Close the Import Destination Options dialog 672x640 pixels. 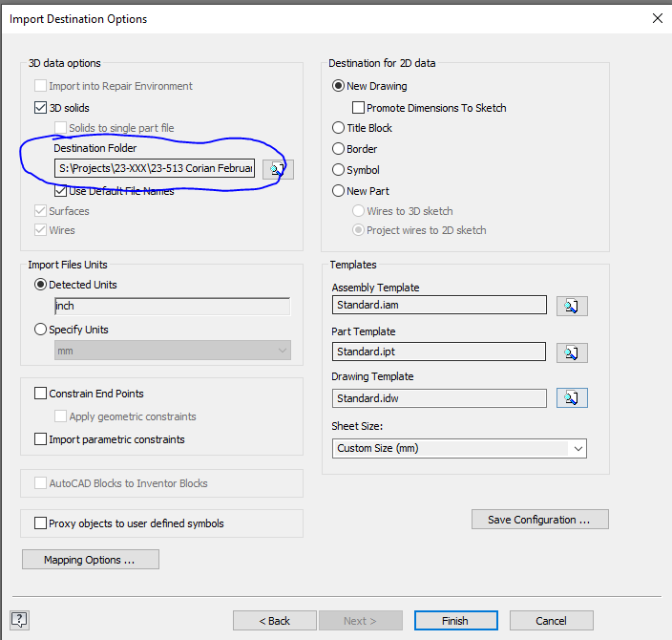(x=657, y=18)
